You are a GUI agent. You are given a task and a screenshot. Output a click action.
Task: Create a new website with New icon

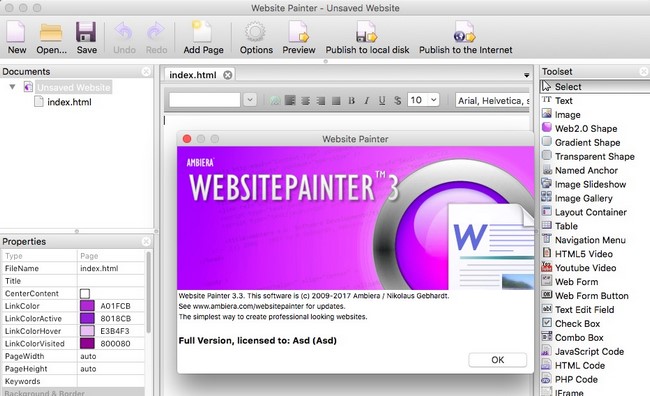[x=17, y=32]
